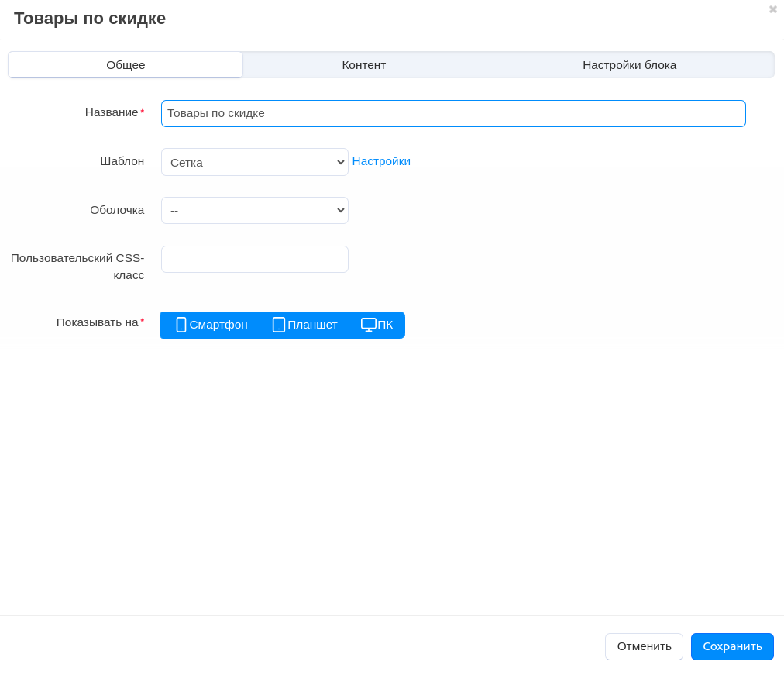Click the desktop monitor icon
This screenshot has width=784, height=675.
[x=368, y=325]
